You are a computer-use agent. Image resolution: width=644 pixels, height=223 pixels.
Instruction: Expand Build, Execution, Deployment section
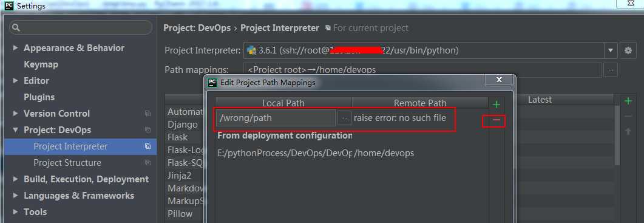[15, 179]
